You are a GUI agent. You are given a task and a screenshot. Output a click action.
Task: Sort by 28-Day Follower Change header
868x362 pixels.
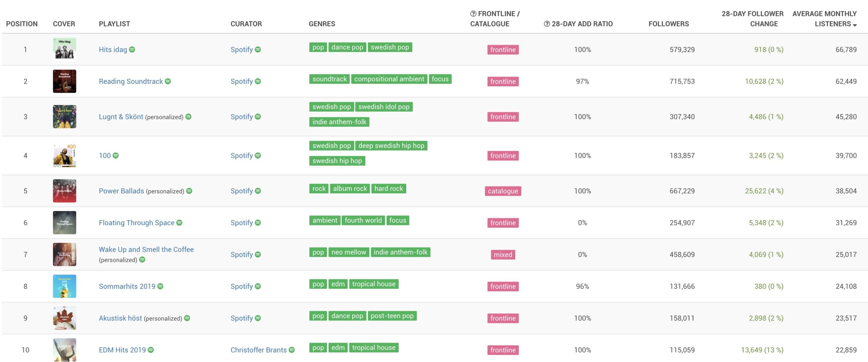(752, 19)
